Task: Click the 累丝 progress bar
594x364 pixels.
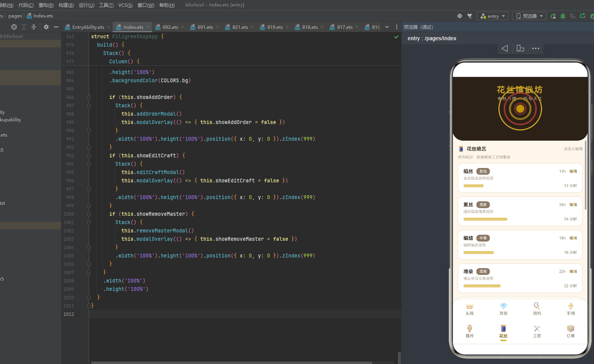Action: 485,219
